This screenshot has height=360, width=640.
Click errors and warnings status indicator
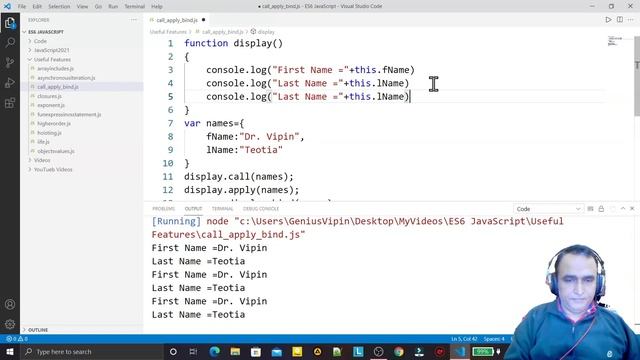click(x=17, y=339)
